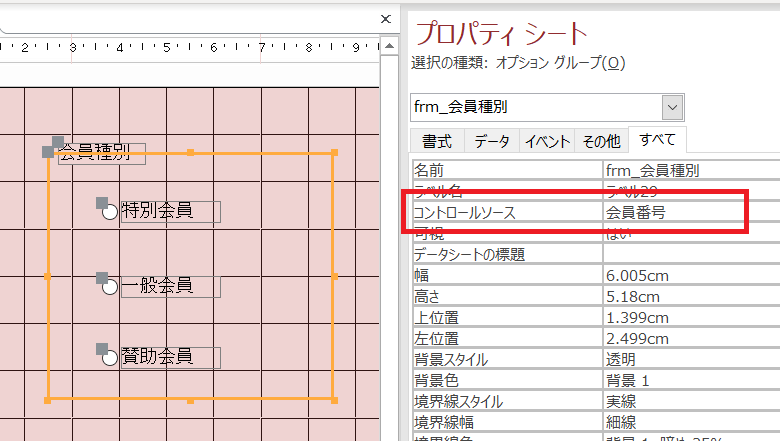Click the 幅 property label
Viewport: 780px width, 441px height.
pyautogui.click(x=421, y=275)
